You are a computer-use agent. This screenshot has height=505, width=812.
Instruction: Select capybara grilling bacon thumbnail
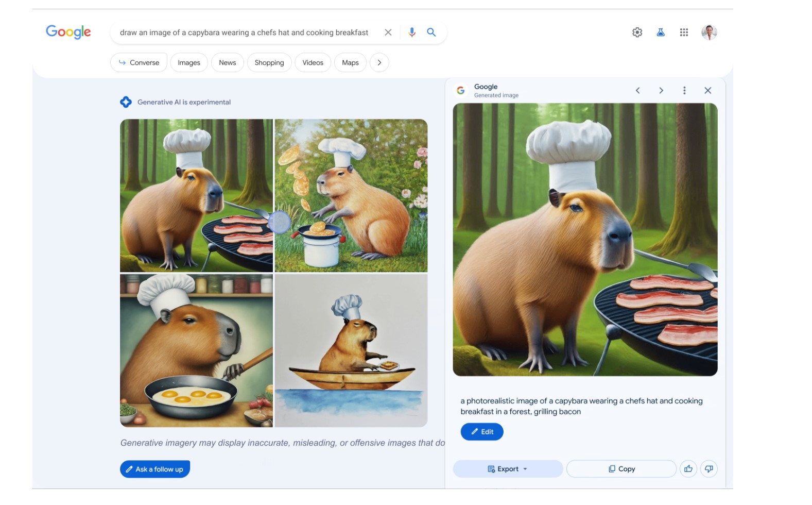[196, 195]
